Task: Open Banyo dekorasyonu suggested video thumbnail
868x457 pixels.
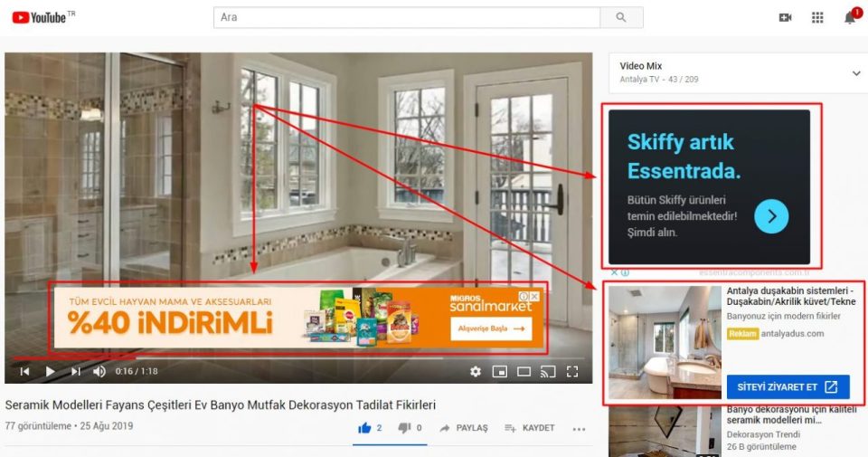Action: [665, 432]
